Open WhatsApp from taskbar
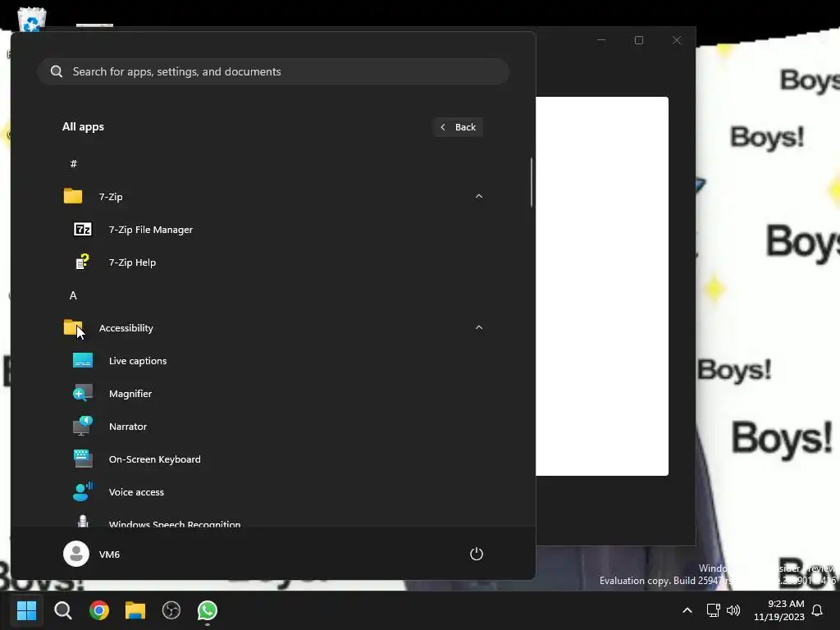The width and height of the screenshot is (840, 630). click(x=208, y=610)
